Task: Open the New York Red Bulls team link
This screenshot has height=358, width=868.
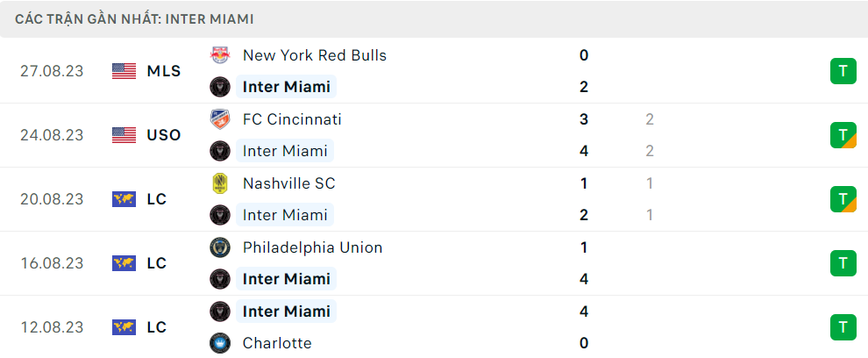Action: coord(315,55)
